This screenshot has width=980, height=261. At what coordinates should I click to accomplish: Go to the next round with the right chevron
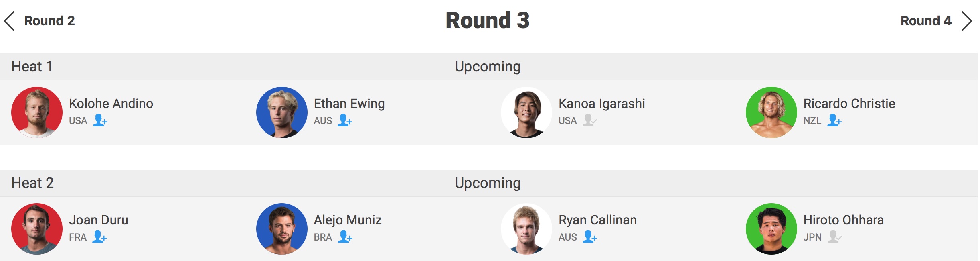point(967,21)
